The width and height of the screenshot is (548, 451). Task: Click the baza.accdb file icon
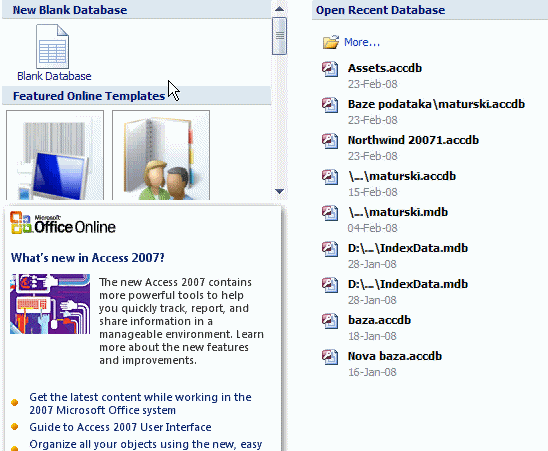point(330,321)
